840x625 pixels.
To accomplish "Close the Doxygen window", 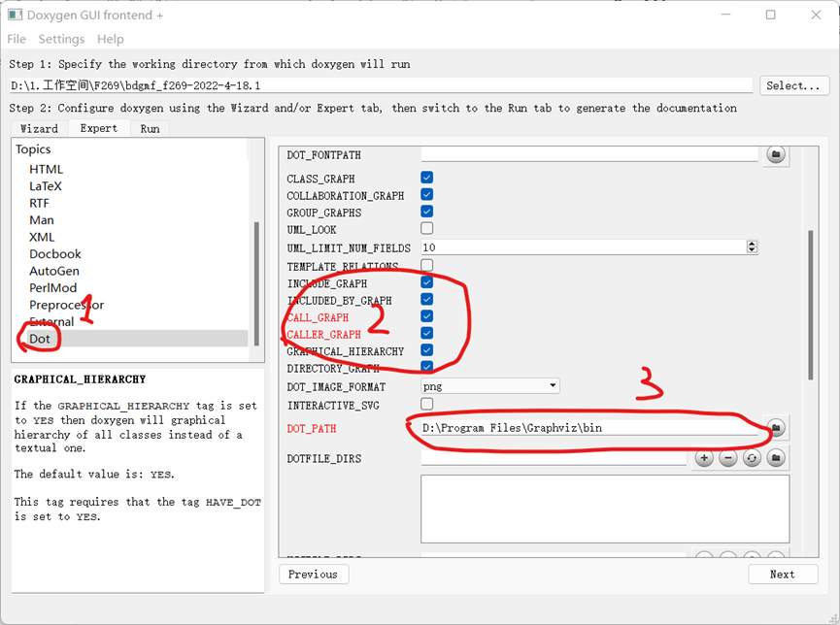I will point(816,15).
